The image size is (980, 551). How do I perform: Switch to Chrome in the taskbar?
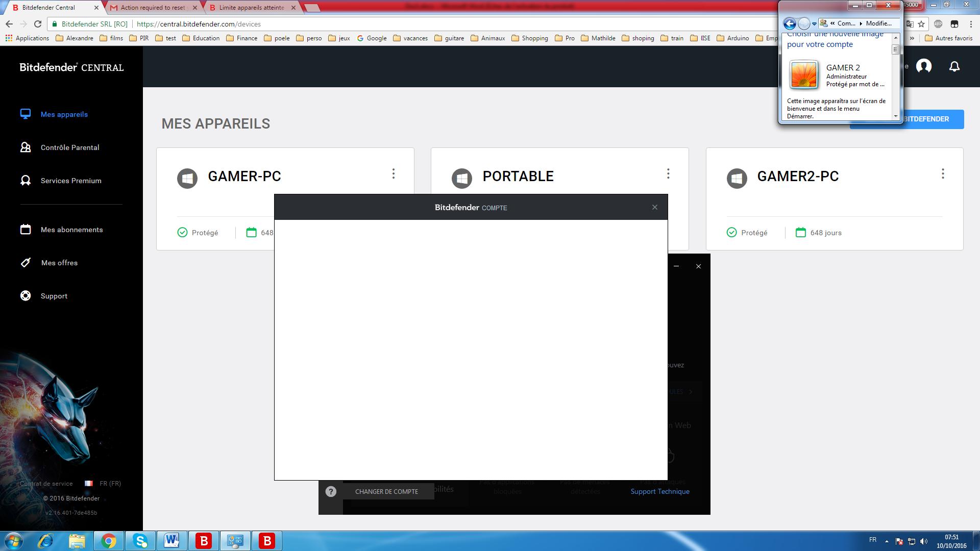108,541
